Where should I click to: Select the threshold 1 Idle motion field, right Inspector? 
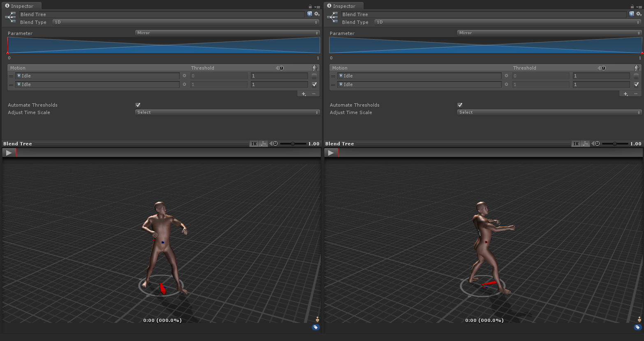point(419,84)
